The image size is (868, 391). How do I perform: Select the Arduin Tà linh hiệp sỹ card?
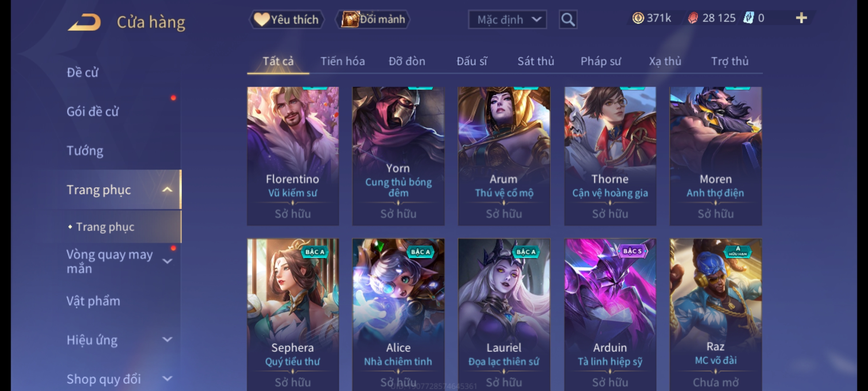(610, 314)
